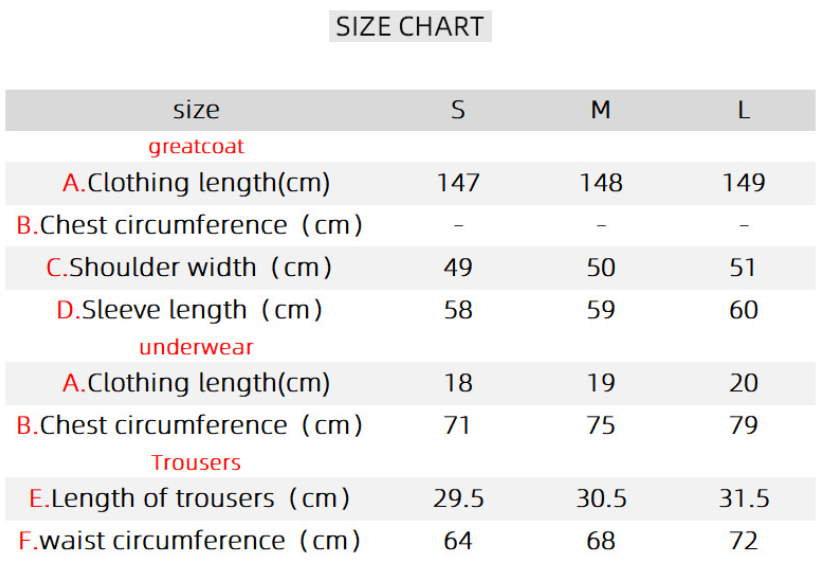Click the greatcoat clothing length value 147

pyautogui.click(x=458, y=183)
